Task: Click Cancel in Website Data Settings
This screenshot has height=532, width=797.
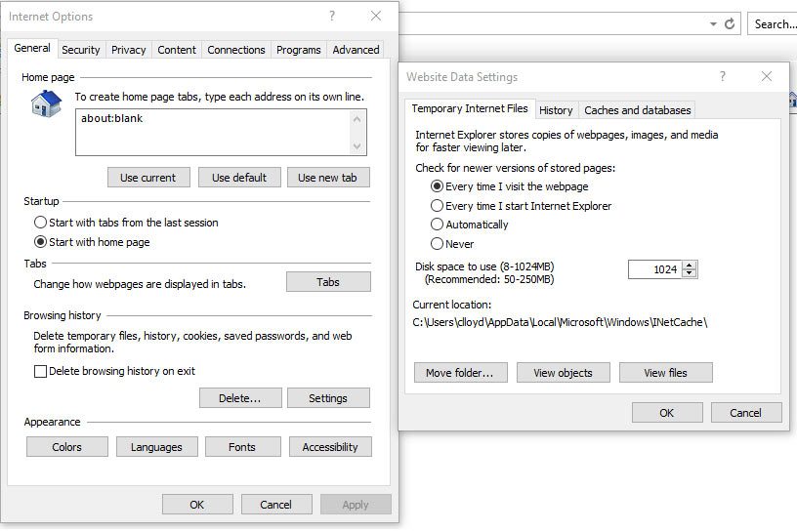Action: click(x=745, y=413)
